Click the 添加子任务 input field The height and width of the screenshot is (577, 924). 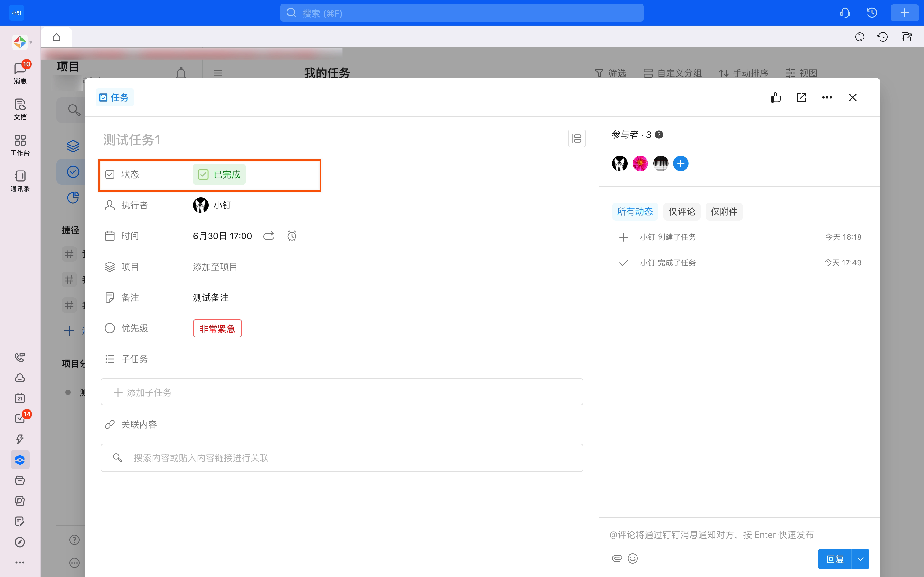click(x=341, y=392)
